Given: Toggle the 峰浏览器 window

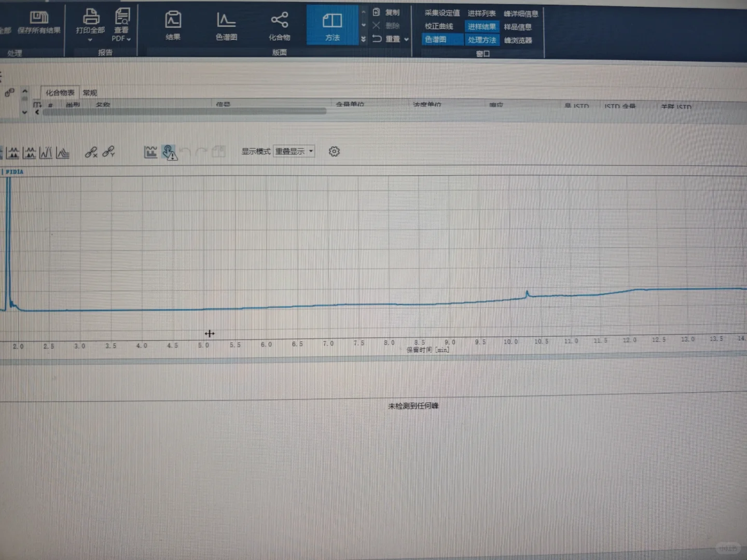Looking at the screenshot, I should pyautogui.click(x=518, y=40).
